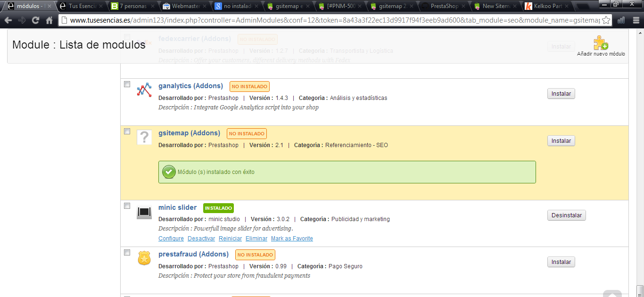Open the gsitemap (Addons) module name
Screen dimensions: 644x297
point(189,133)
